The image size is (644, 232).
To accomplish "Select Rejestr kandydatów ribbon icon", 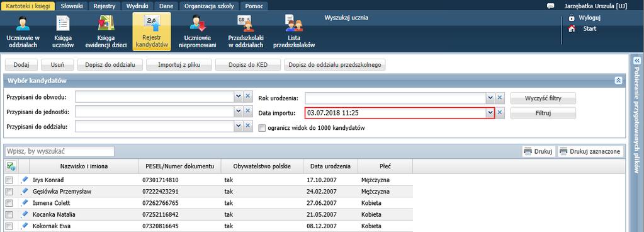I will tap(152, 32).
